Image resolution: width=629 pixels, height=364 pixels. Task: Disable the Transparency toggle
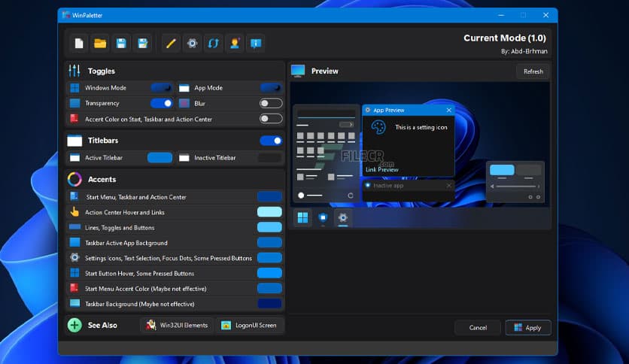coord(161,104)
